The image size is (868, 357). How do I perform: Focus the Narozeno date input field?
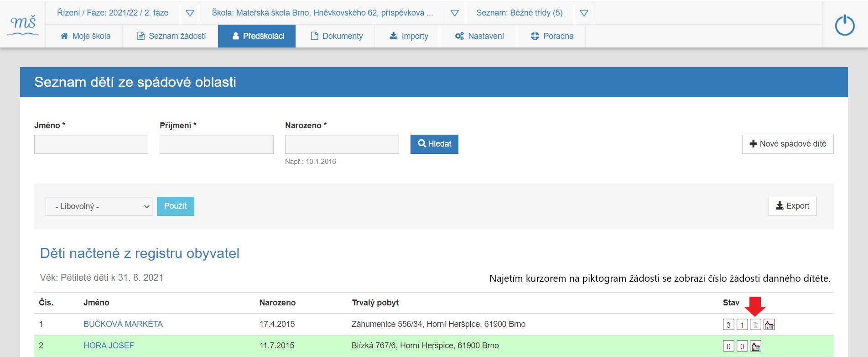tap(342, 144)
